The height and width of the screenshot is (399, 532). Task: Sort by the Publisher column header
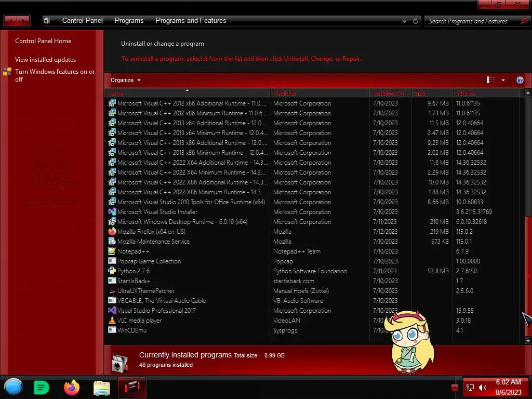coord(320,93)
